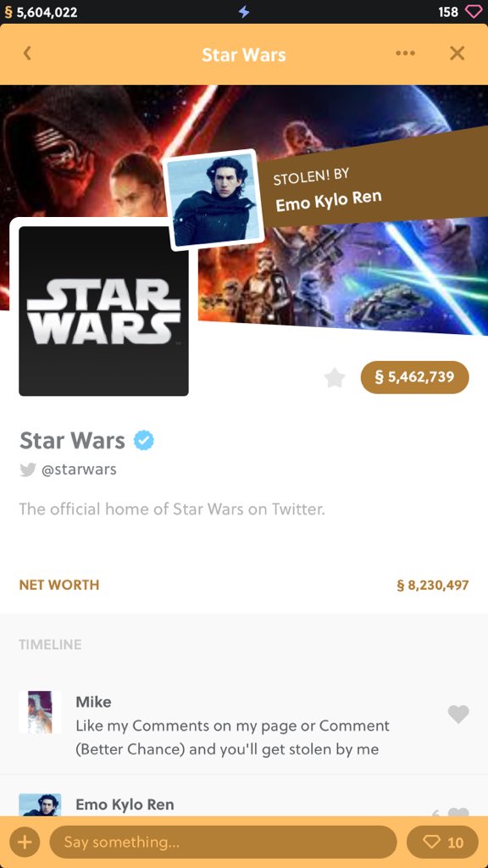Open the §5,604,022 currency balance
The image size is (488, 868).
pyautogui.click(x=40, y=12)
